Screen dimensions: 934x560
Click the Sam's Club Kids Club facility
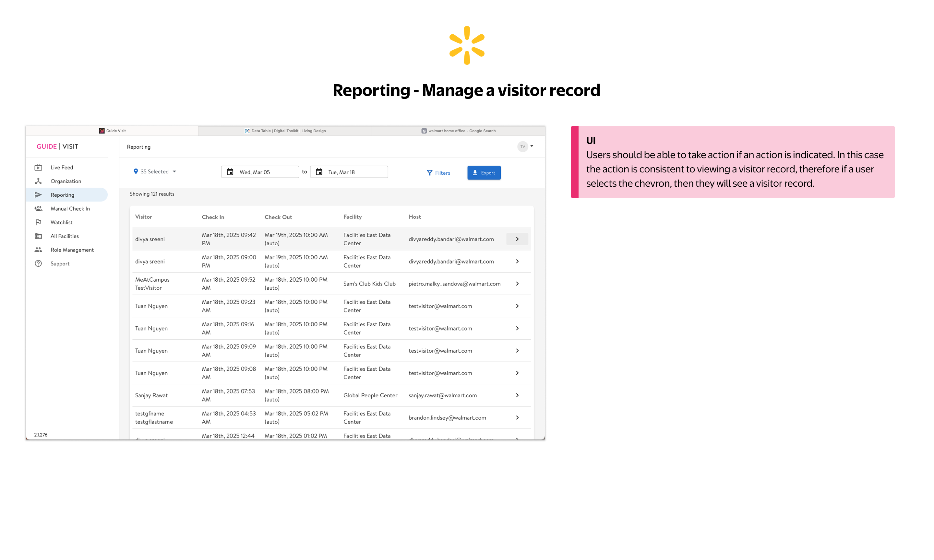click(x=369, y=284)
